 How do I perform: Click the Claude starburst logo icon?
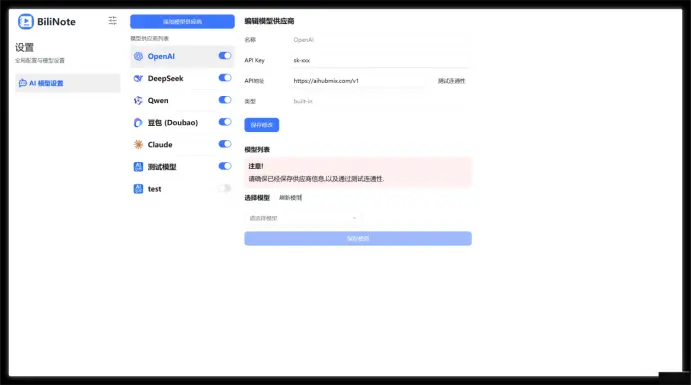coord(138,144)
